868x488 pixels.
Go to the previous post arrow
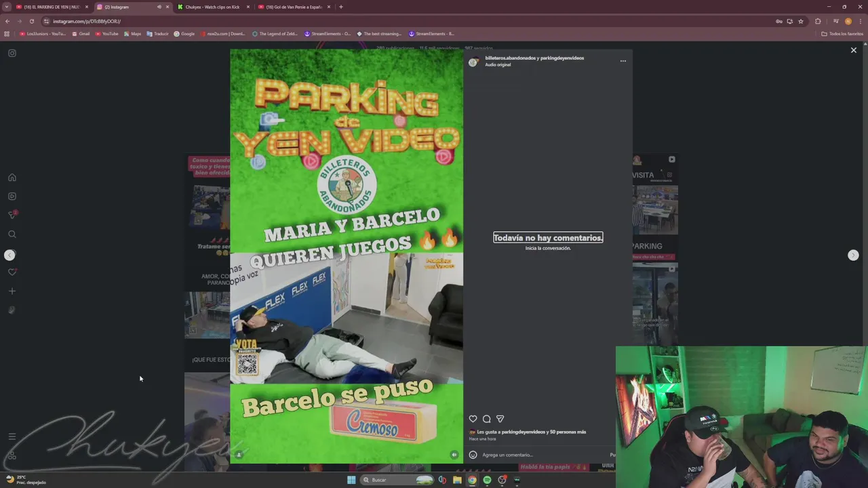pyautogui.click(x=9, y=255)
